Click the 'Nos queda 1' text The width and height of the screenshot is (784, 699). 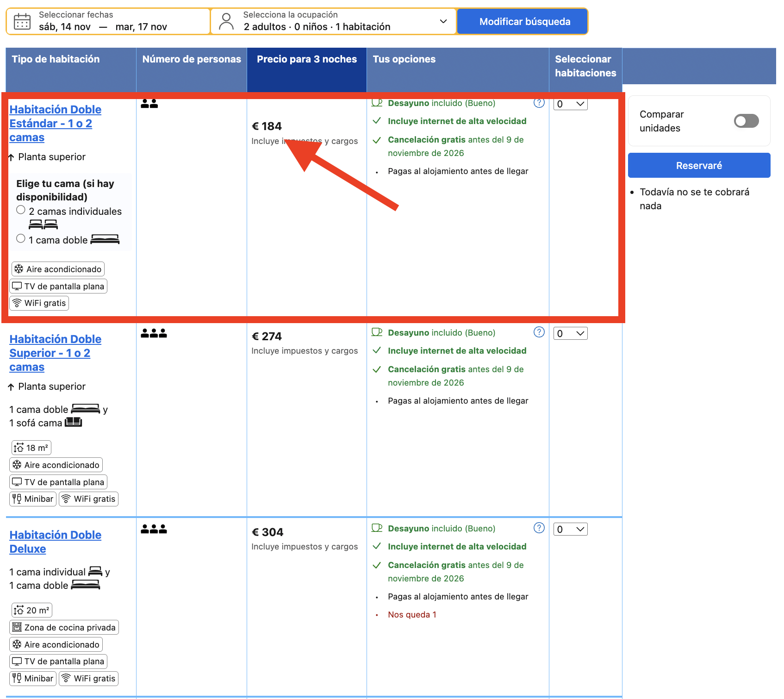click(x=412, y=615)
